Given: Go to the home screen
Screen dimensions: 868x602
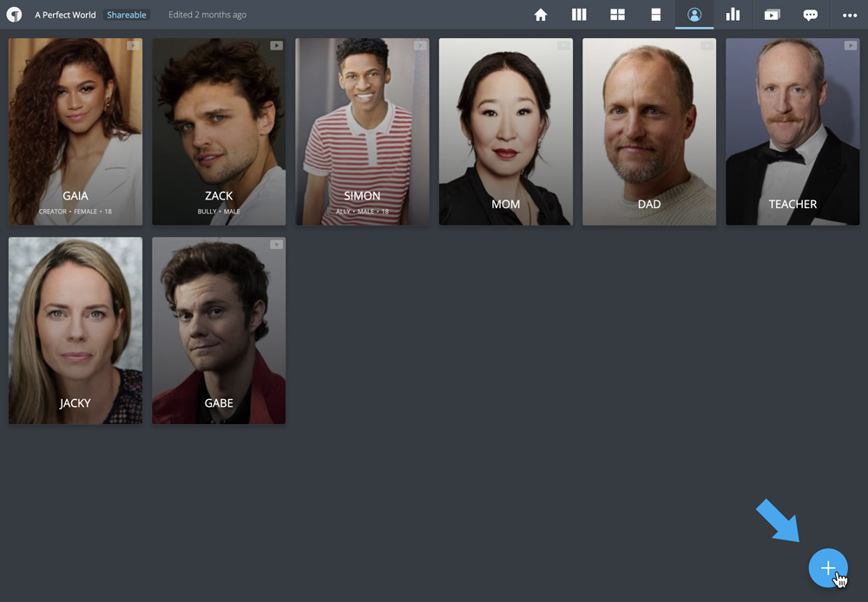Looking at the screenshot, I should (541, 15).
